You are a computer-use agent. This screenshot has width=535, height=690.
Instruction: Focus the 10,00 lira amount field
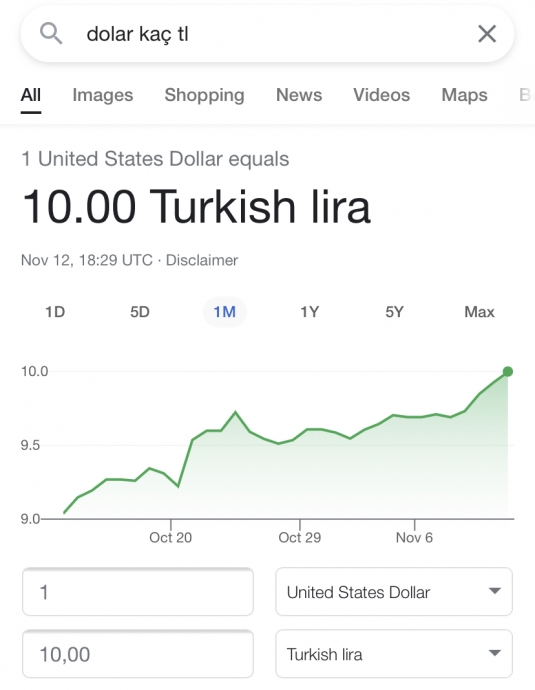(x=138, y=654)
